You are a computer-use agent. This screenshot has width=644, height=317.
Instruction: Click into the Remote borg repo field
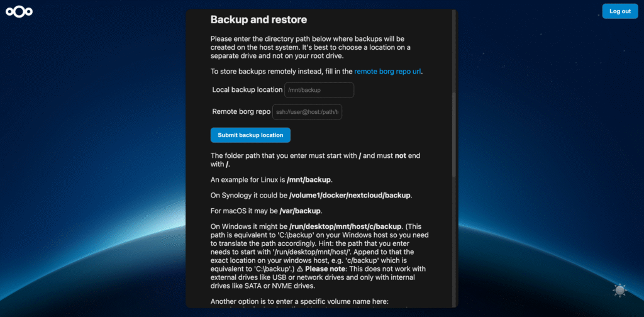coord(308,112)
